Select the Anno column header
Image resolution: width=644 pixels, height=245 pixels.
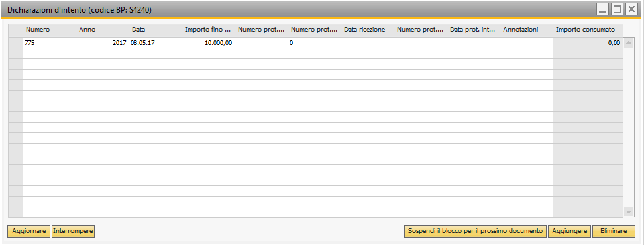pos(102,30)
